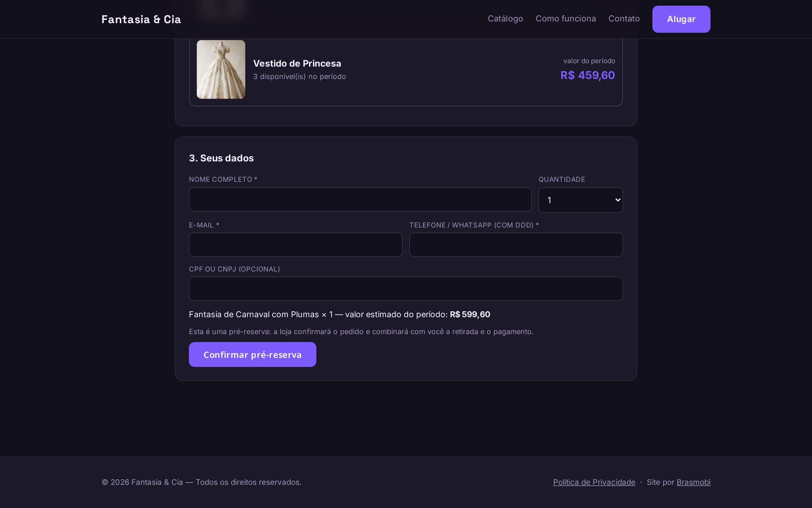Viewport: 812px width, 508px height.
Task: Open Política de Privacidade link
Action: coord(594,482)
